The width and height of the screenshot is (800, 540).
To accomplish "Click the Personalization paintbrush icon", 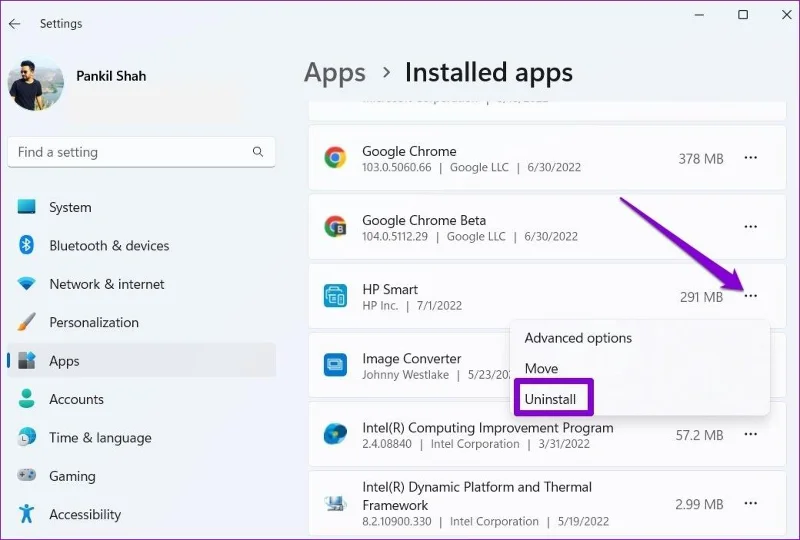I will pyautogui.click(x=27, y=322).
